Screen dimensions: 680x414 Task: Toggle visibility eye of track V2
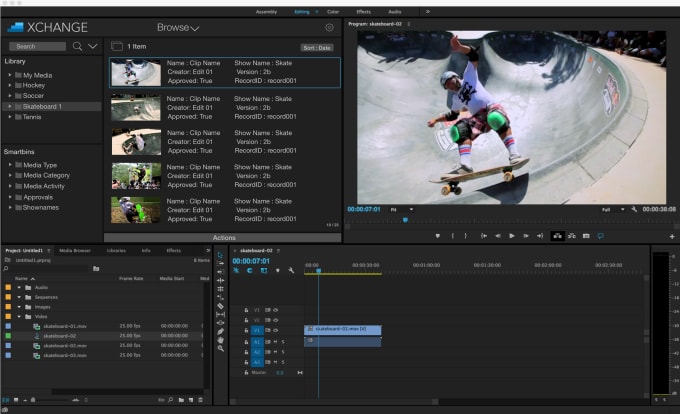point(276,320)
